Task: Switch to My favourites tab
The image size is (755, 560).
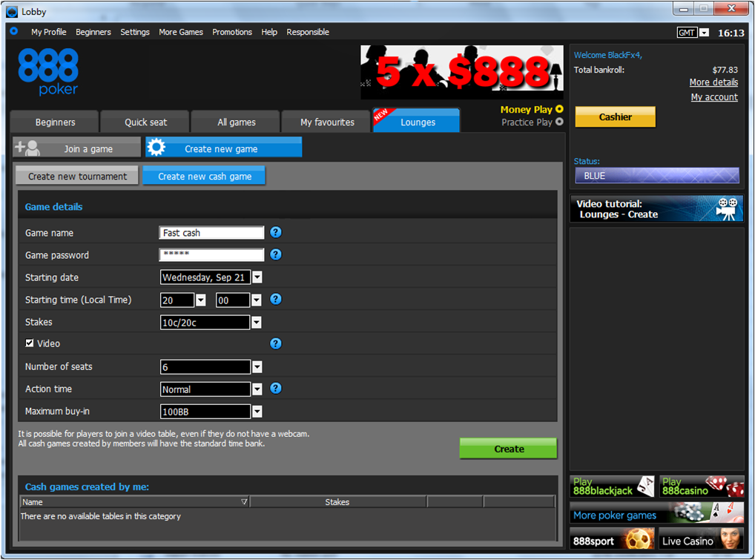Action: [x=327, y=122]
